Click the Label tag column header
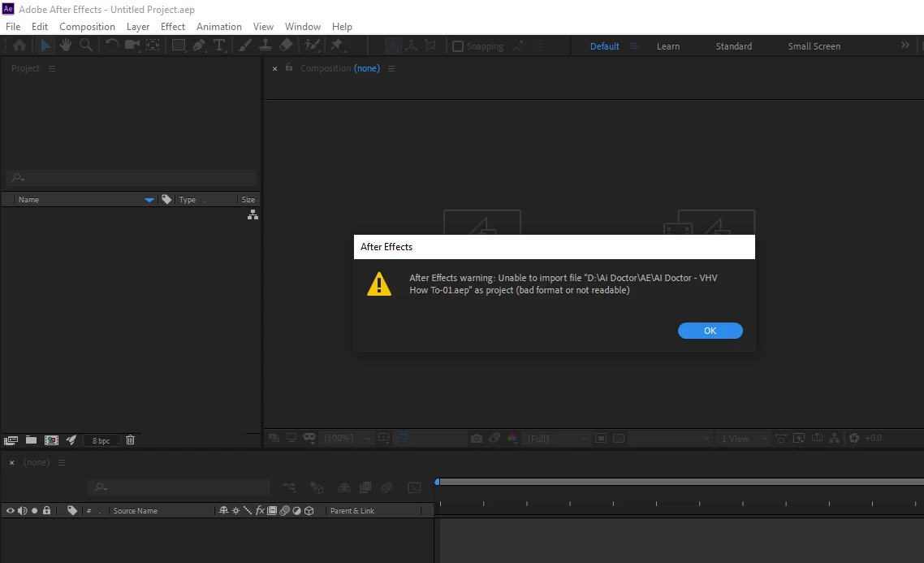924x563 pixels. tap(166, 199)
